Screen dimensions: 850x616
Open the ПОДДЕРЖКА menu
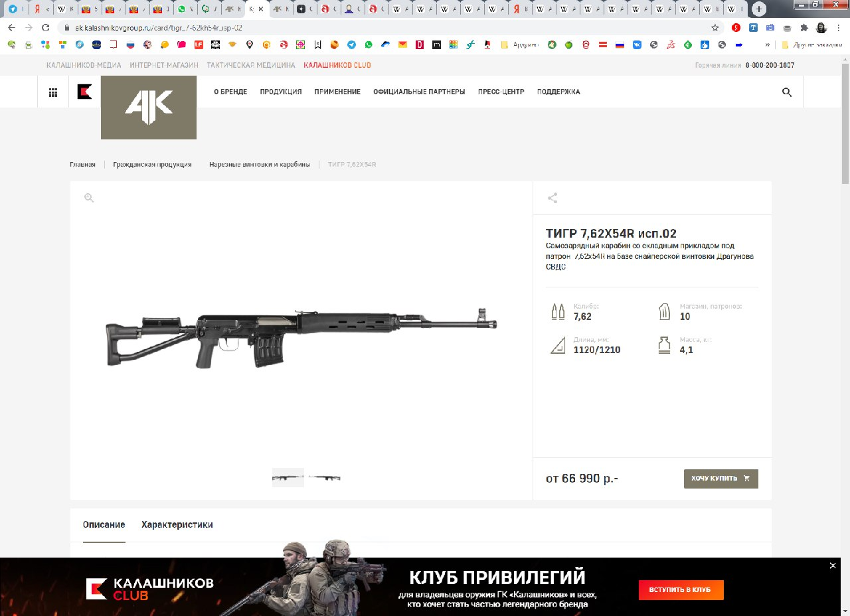tap(558, 92)
